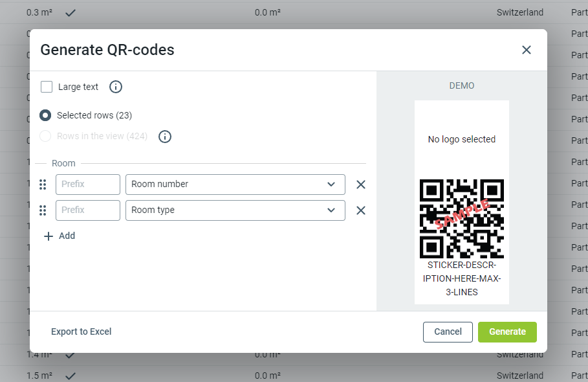The height and width of the screenshot is (382, 588).
Task: Click drag handle of Room type row
Action: tap(43, 210)
